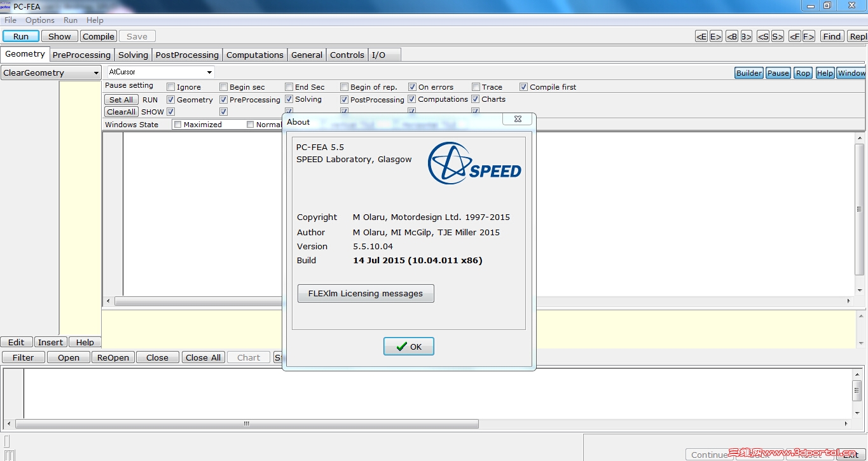The height and width of the screenshot is (461, 868).
Task: Click the <F navigation button
Action: click(794, 36)
